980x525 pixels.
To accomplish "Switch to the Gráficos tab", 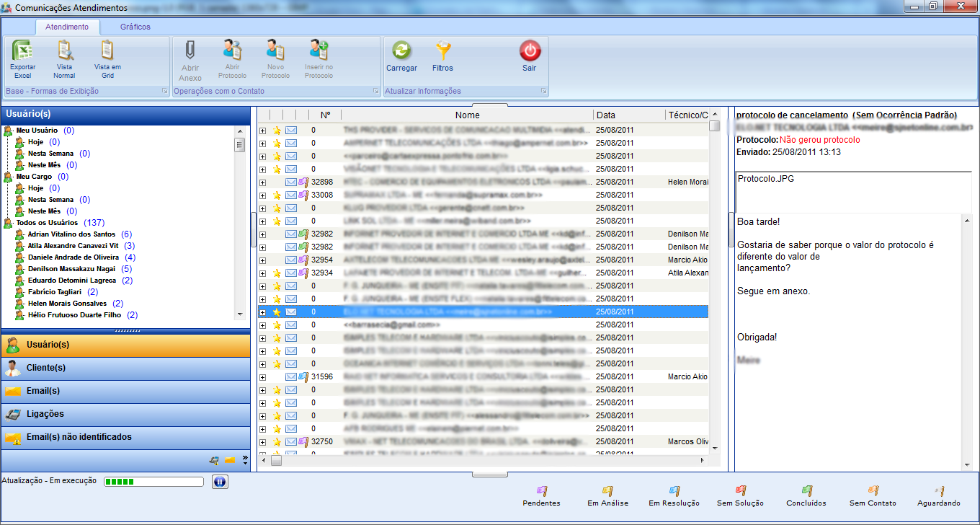I will 135,27.
